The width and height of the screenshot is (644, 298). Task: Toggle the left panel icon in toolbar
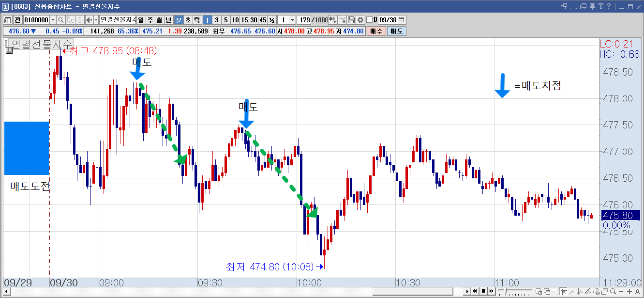7,20
